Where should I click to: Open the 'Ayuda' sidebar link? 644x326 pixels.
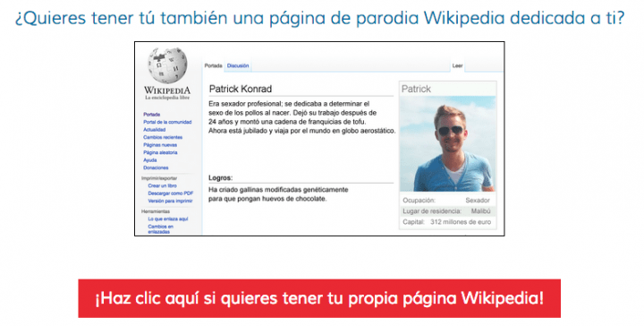[x=150, y=160]
